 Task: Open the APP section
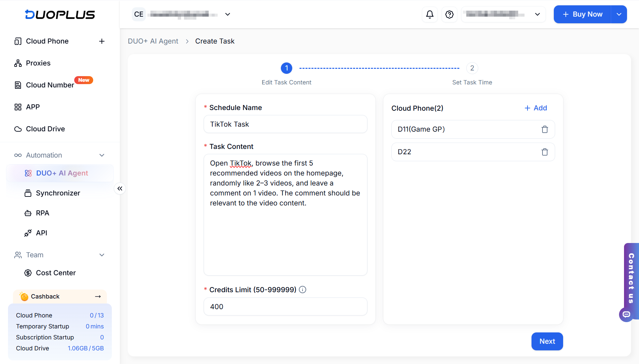click(33, 107)
